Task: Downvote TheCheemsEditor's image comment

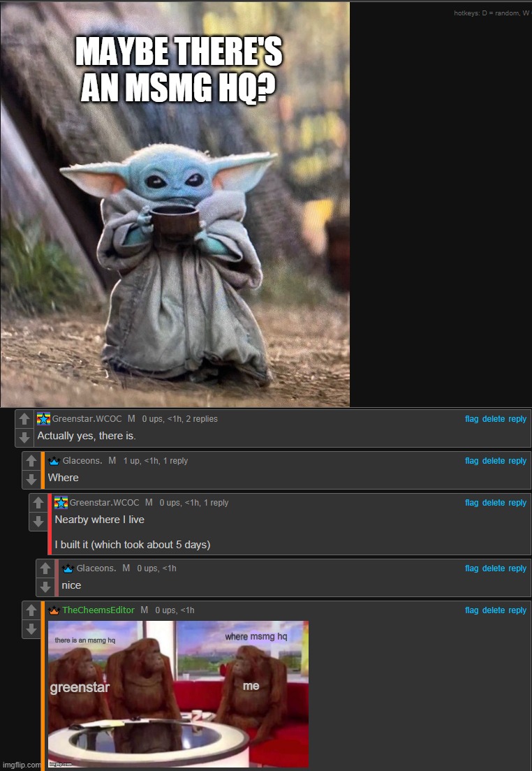Action: click(31, 628)
